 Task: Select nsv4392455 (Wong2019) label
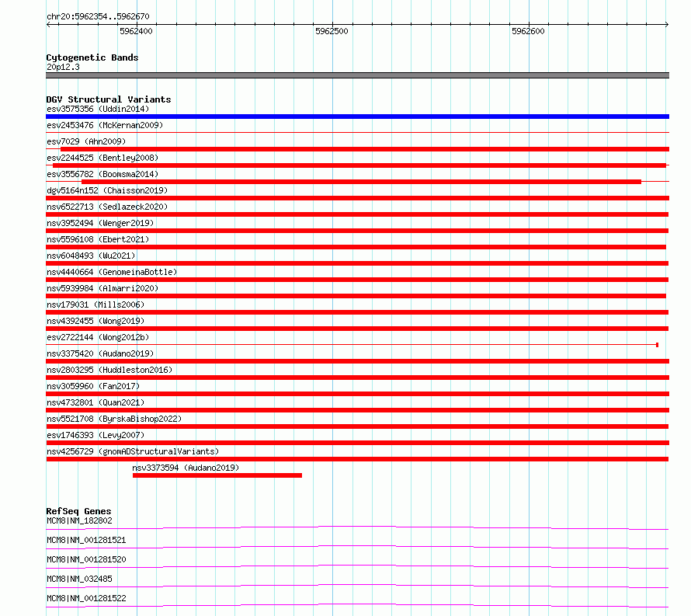(95, 321)
